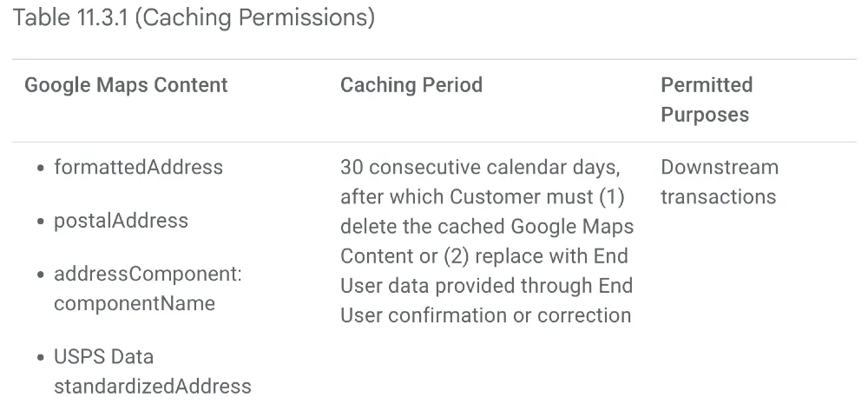868x411 pixels.
Task: Click the 30 consecutive calendar days text
Action: pos(481,167)
